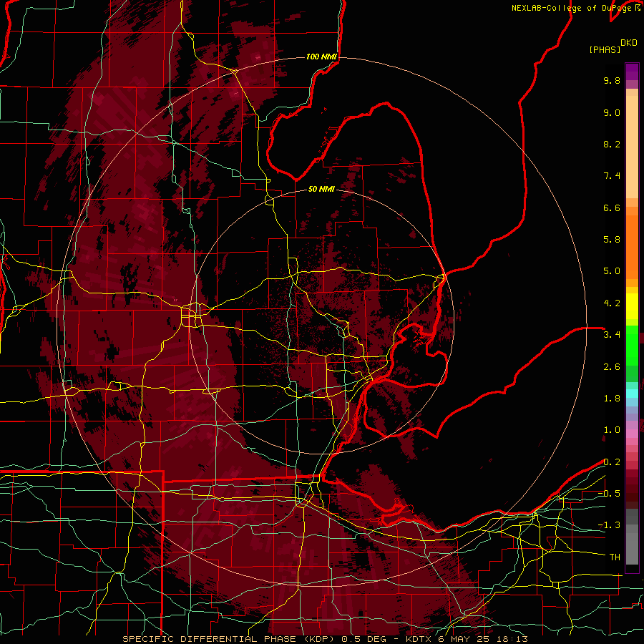644x644 pixels.
Task: Click the Specific Differential Phase caption
Action: (x=326, y=639)
